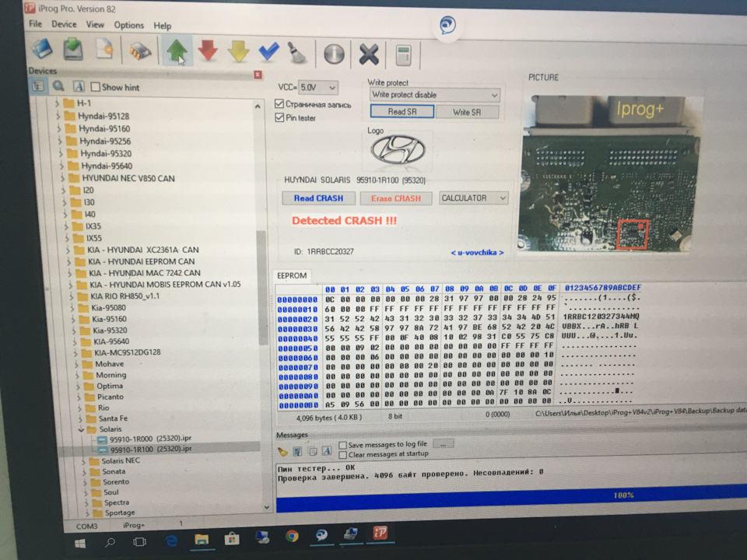Click the new document toolbar icon
This screenshot has height=560, width=747.
[104, 50]
